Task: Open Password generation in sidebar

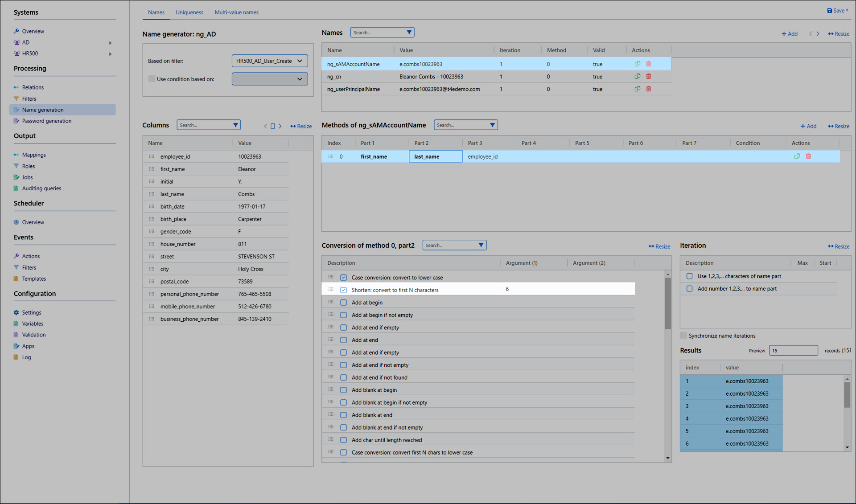Action: pyautogui.click(x=46, y=121)
